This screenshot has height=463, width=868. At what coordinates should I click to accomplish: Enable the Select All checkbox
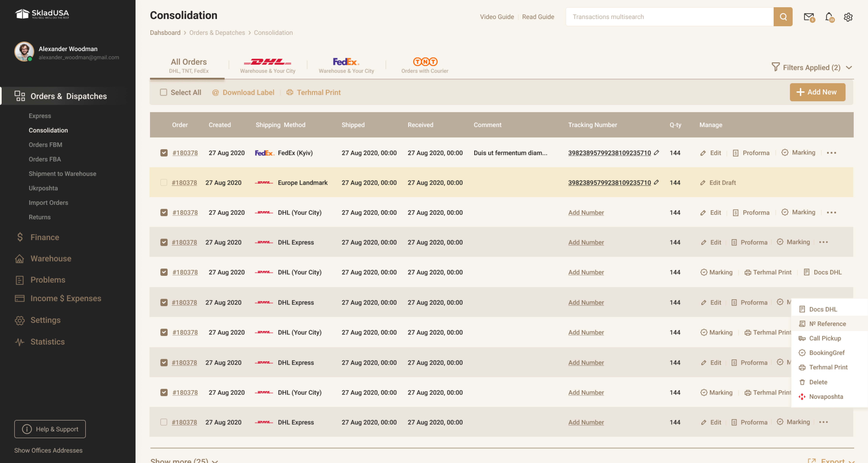pos(163,92)
